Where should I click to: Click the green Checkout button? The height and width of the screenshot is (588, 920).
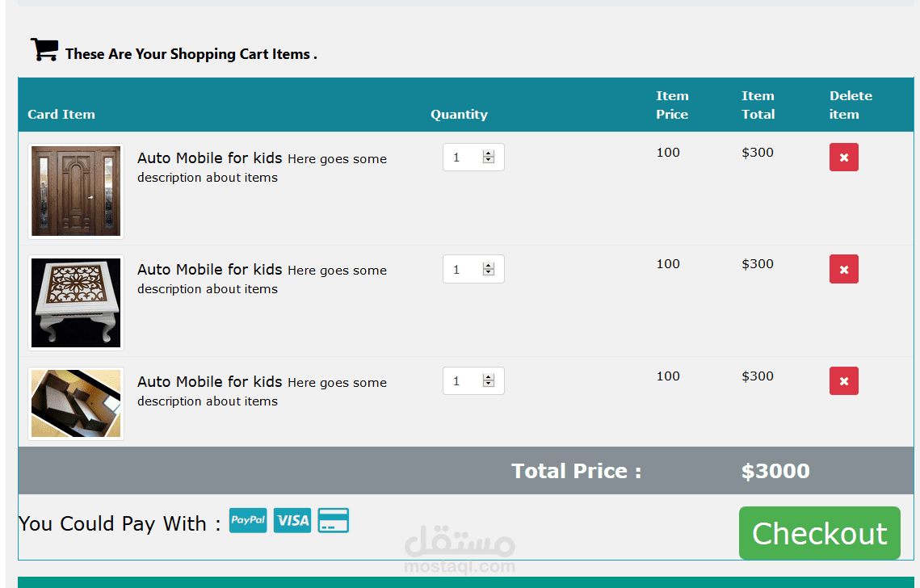pyautogui.click(x=820, y=533)
